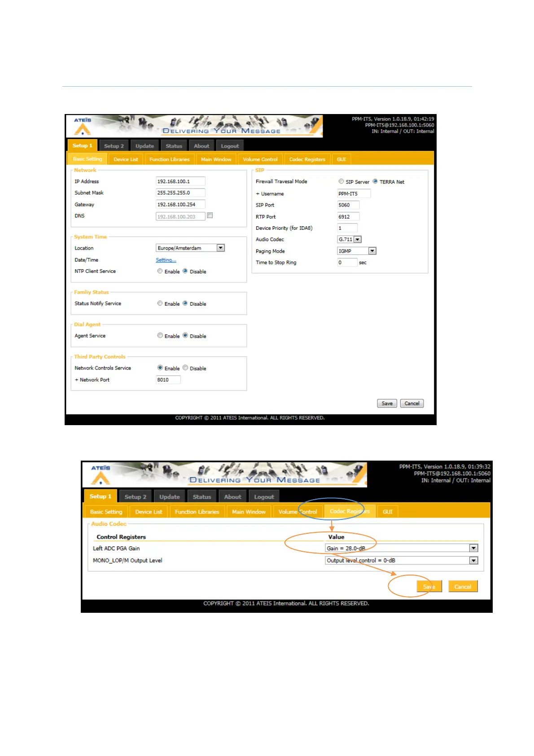The width and height of the screenshot is (534, 756).
Task: Switch to Setup 2 tab in upper screenshot
Action: pos(114,146)
